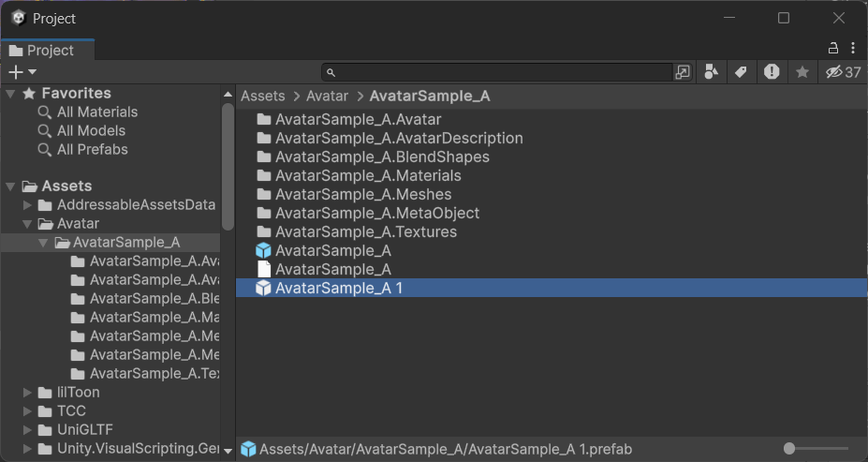
Task: Click the AvatarSample_A 1 prefab icon
Action: pos(263,289)
